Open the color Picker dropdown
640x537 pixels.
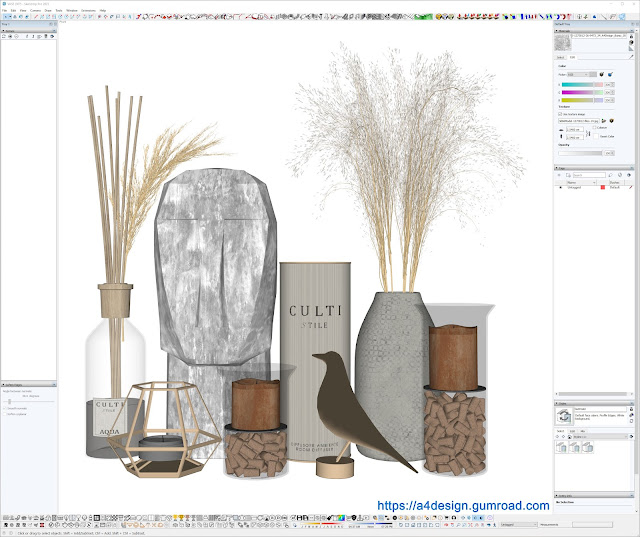click(x=578, y=74)
